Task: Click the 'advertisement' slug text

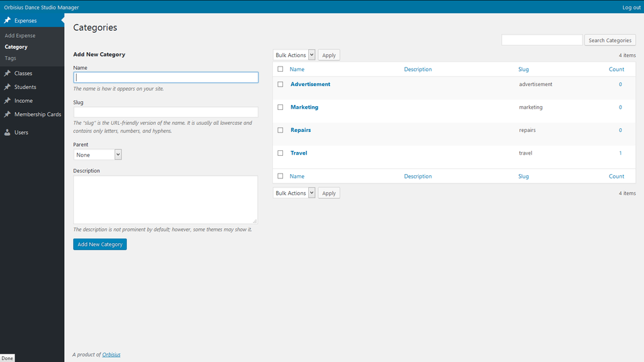Action: pyautogui.click(x=536, y=84)
